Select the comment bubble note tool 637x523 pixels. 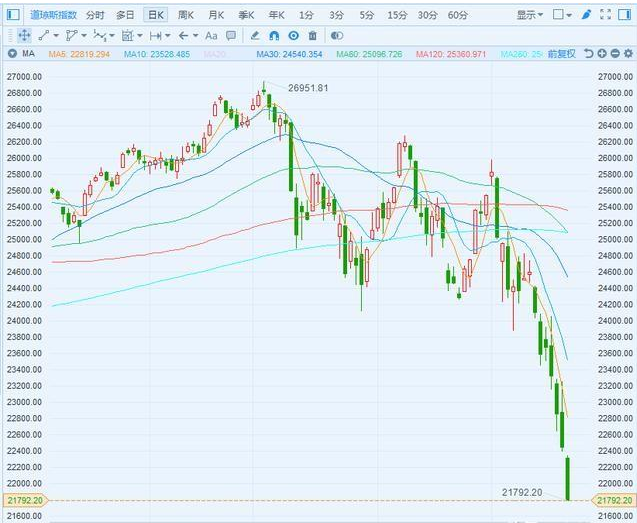[x=231, y=36]
